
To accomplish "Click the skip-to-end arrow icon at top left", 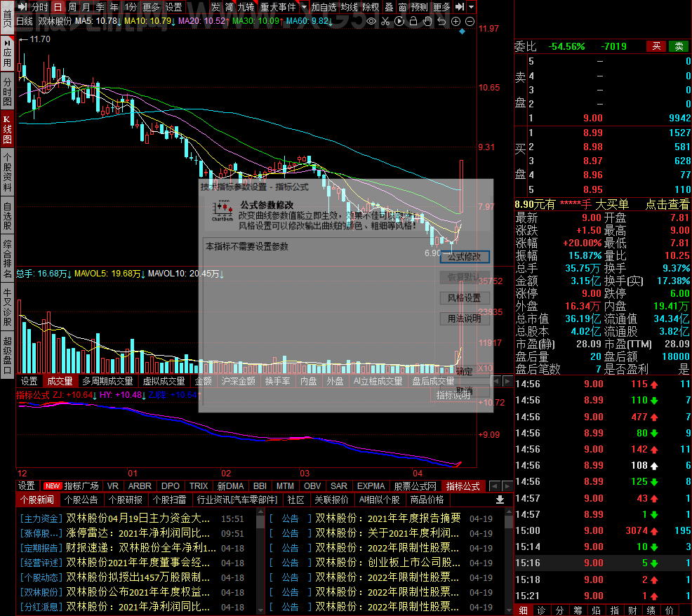I will pyautogui.click(x=22, y=6).
